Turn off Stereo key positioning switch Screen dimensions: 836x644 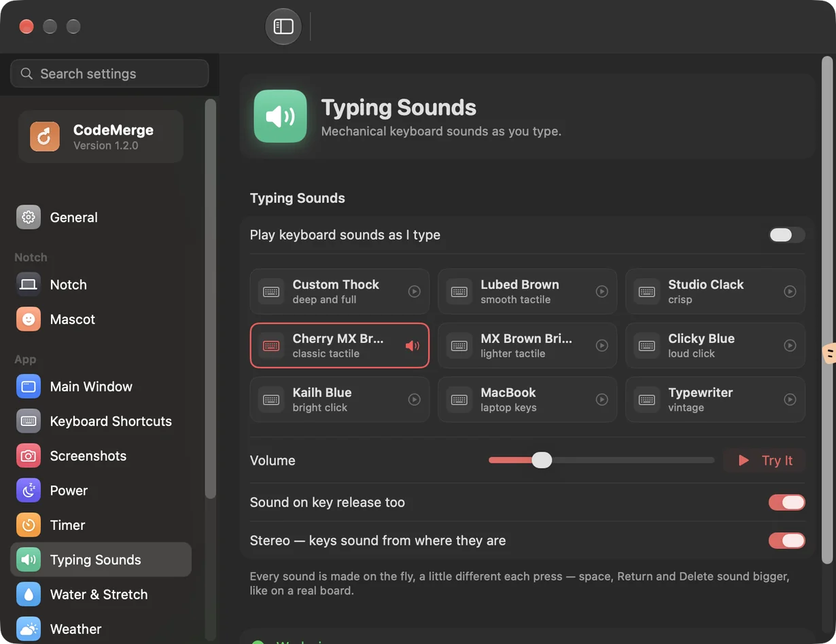pos(787,541)
